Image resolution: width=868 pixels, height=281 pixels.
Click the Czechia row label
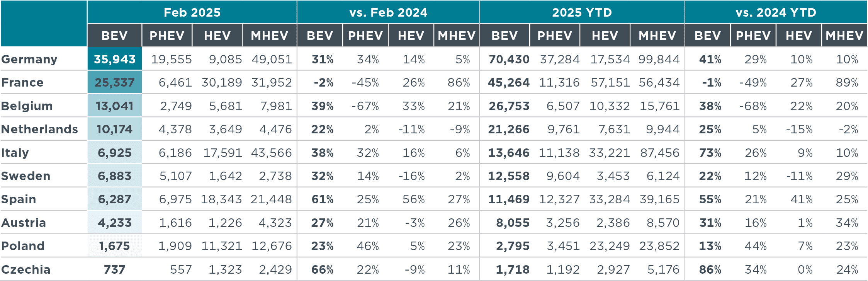(x=26, y=269)
